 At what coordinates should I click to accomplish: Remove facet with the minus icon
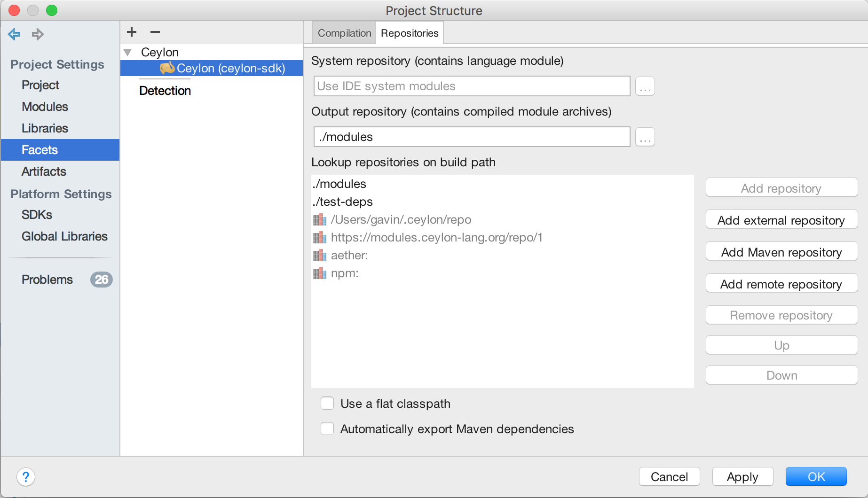155,32
